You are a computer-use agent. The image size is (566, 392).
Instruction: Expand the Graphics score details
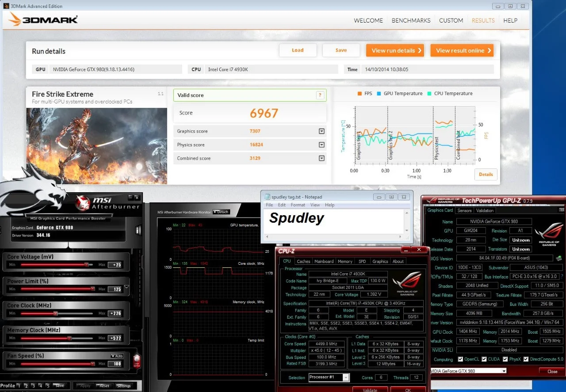pyautogui.click(x=321, y=131)
